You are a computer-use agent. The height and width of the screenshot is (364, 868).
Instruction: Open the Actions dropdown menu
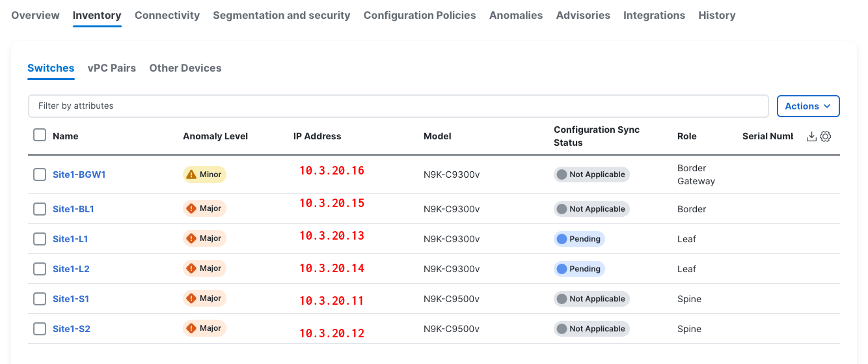808,106
